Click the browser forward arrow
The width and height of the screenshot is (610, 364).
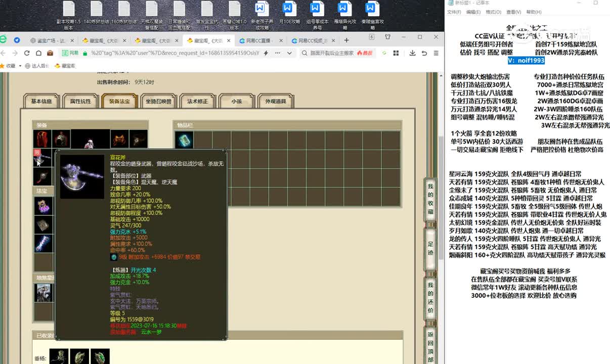point(14,53)
